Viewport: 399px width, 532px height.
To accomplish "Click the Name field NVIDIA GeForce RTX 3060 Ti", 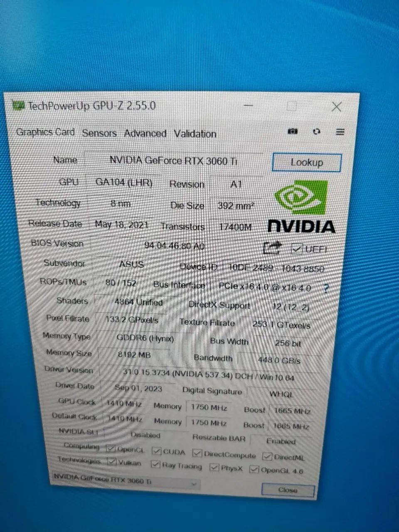I will point(173,160).
